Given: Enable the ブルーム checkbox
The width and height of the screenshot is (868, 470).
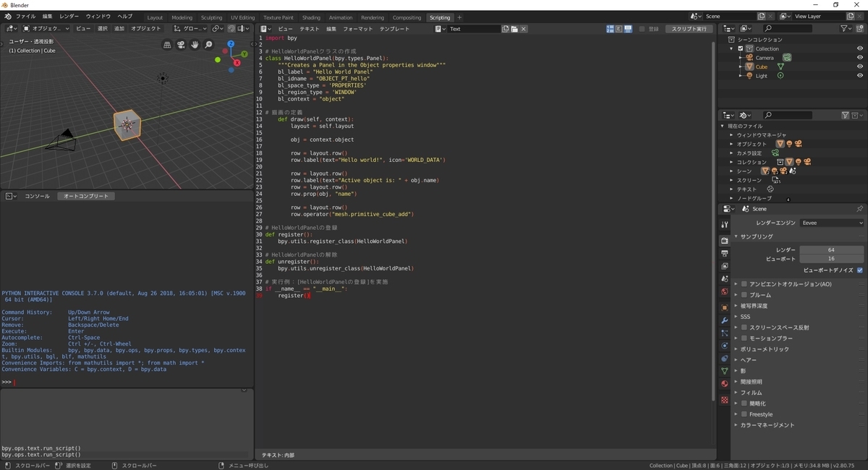Looking at the screenshot, I should (x=744, y=295).
